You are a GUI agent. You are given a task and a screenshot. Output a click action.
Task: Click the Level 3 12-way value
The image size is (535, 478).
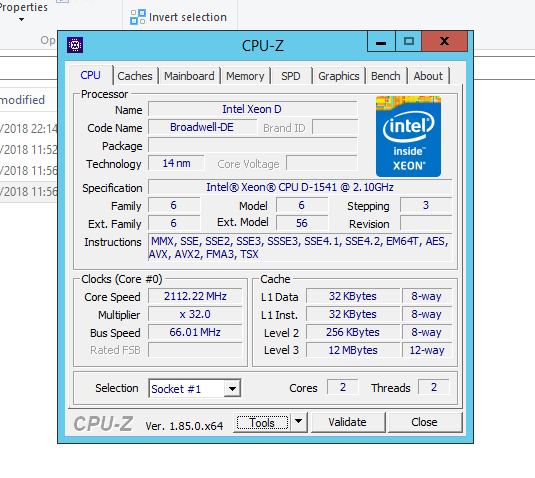click(427, 350)
